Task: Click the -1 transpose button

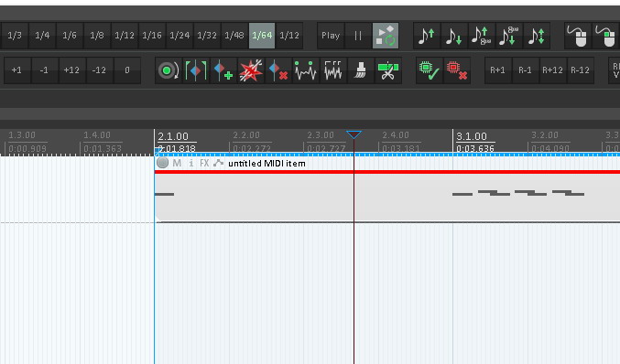Action: click(x=44, y=70)
